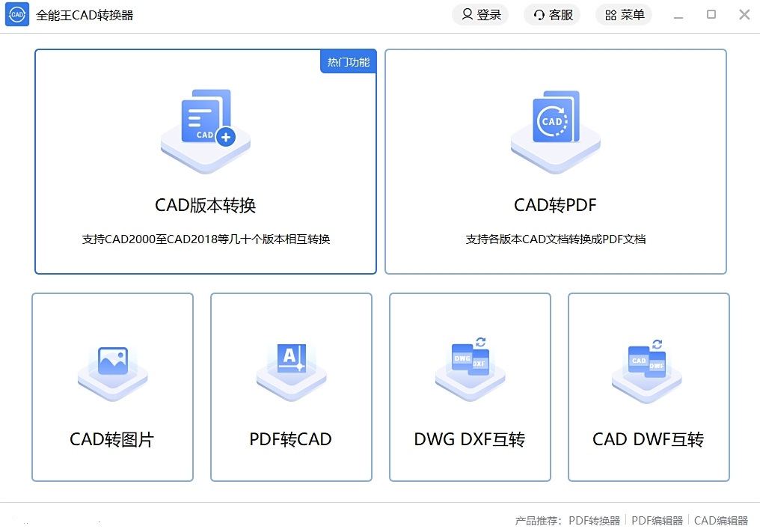
Task: Open the PDF转CAD label
Action: 291,439
